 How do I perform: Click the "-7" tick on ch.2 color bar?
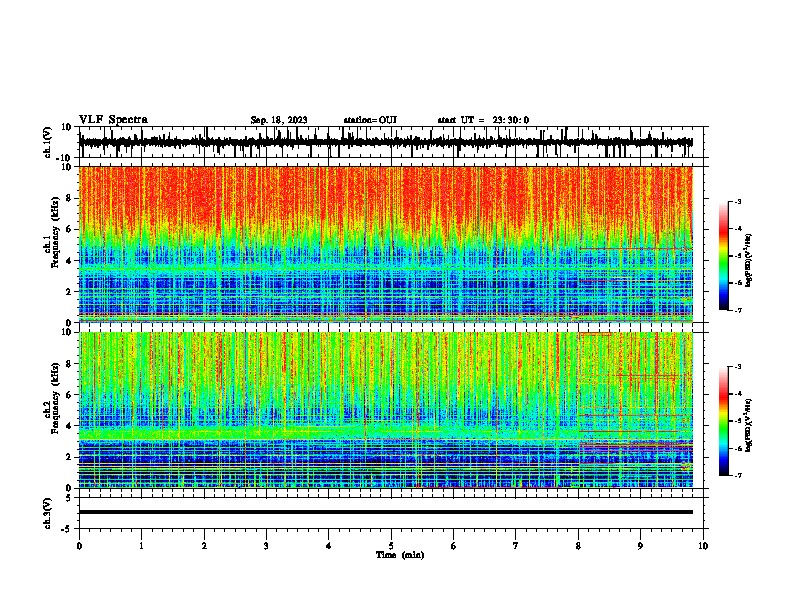pos(737,475)
